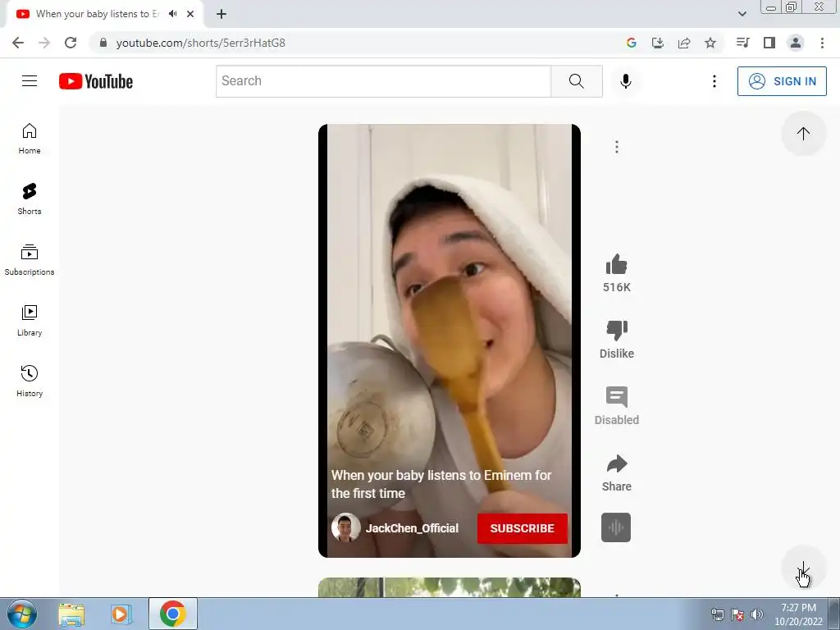Dislike the short video

[x=616, y=331]
